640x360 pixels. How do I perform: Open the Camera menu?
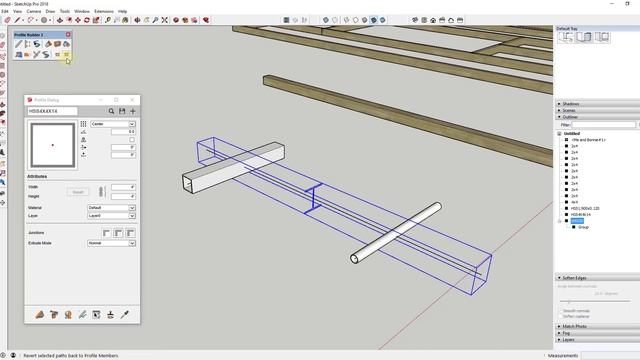click(x=33, y=11)
